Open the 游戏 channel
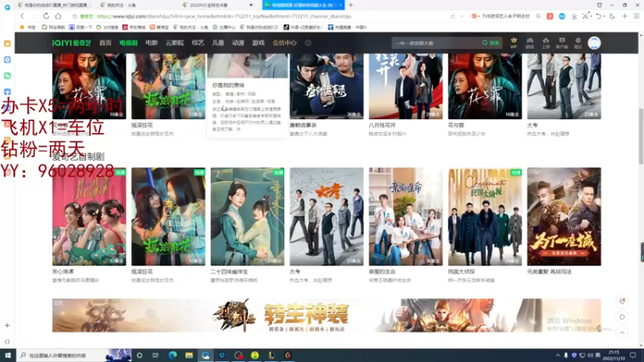This screenshot has width=644, height=362. click(x=258, y=43)
